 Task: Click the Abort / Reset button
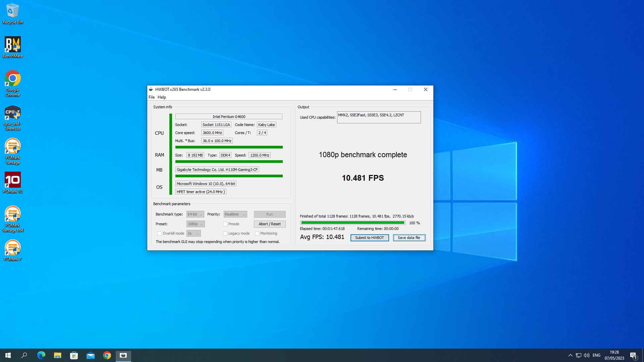click(x=270, y=224)
